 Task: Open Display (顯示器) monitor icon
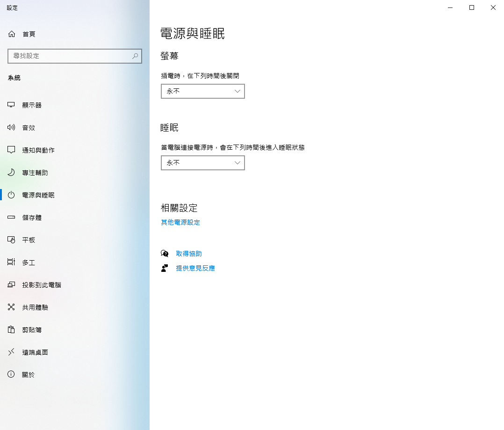[12, 105]
